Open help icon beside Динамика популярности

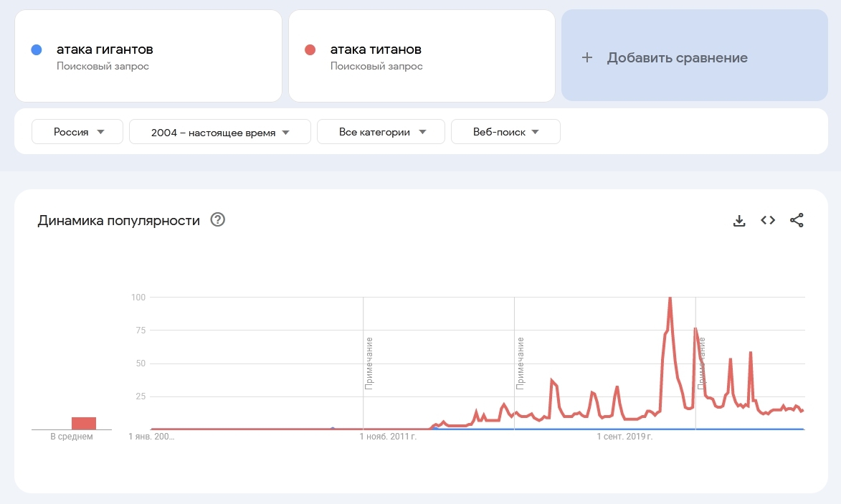coord(218,220)
